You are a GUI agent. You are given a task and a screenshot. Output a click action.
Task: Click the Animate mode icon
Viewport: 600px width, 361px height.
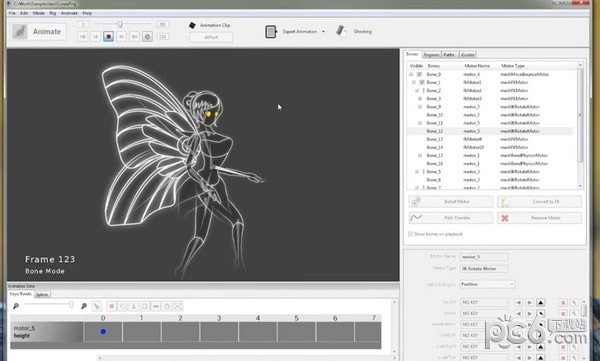(x=20, y=31)
